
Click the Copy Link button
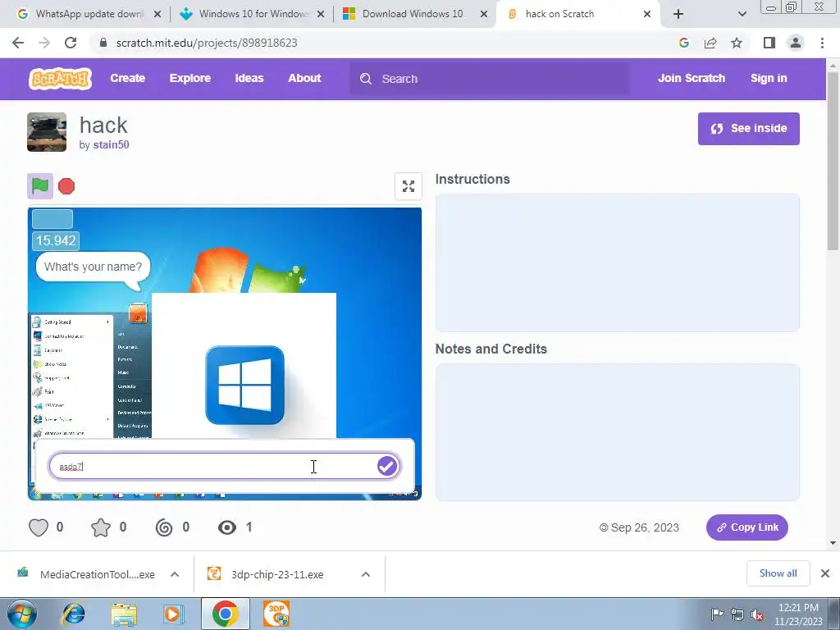[746, 527]
